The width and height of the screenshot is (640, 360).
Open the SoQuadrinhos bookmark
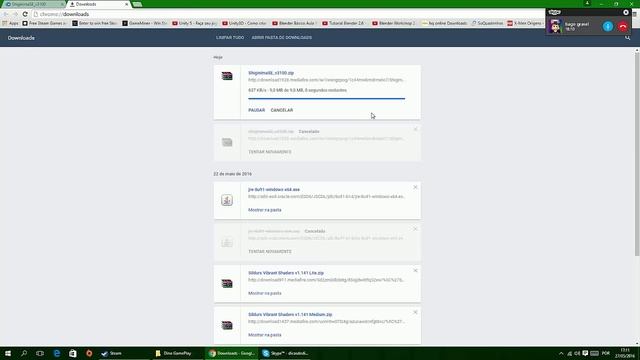pyautogui.click(x=487, y=23)
